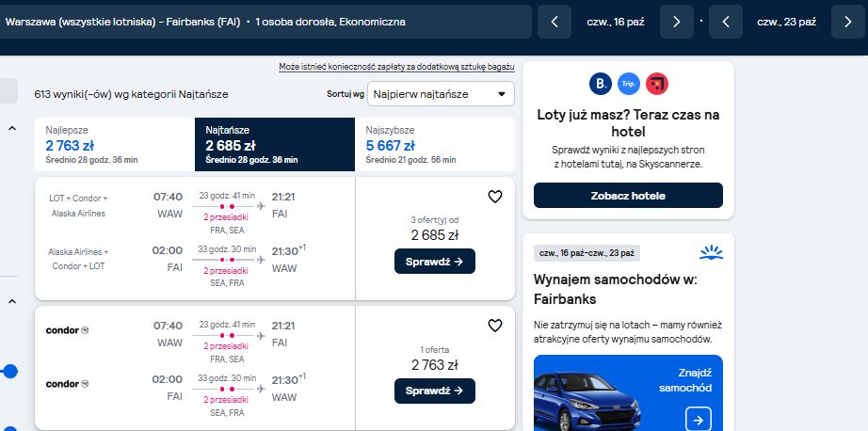
Task: Click the red hotels partner logo icon
Action: [x=657, y=84]
